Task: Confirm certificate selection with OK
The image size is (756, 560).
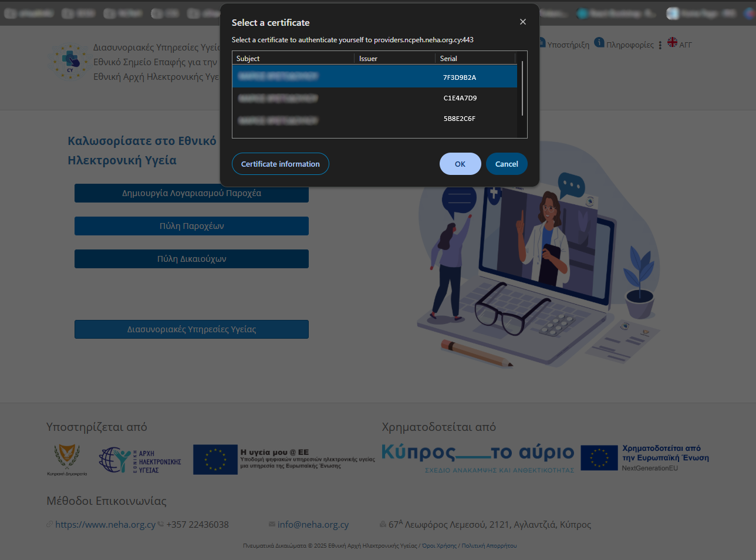Action: click(460, 164)
